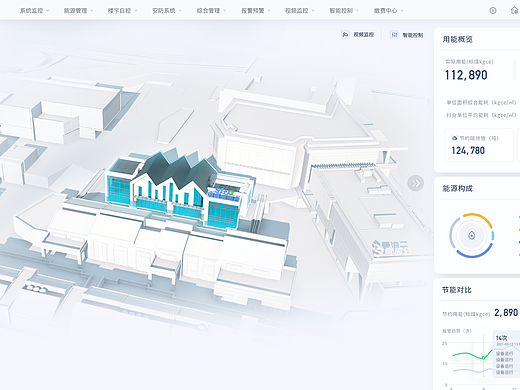520x390 pixels.
Task: Expand the arrow beside 安防系统
Action: [x=180, y=11]
